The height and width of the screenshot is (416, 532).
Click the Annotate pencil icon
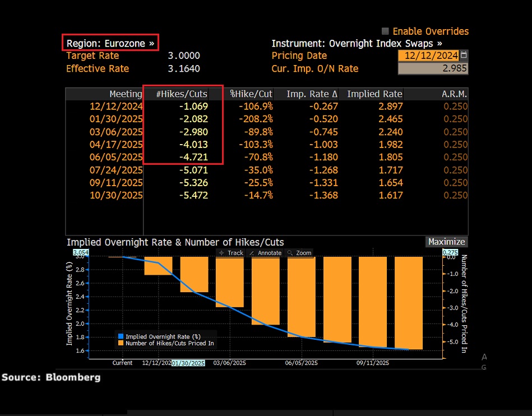[252, 253]
